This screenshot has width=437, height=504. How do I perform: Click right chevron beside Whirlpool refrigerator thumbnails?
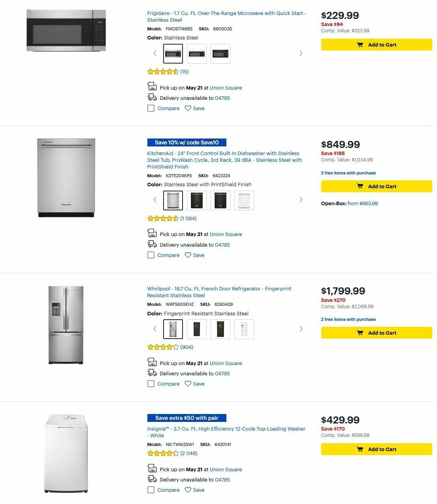point(301,328)
